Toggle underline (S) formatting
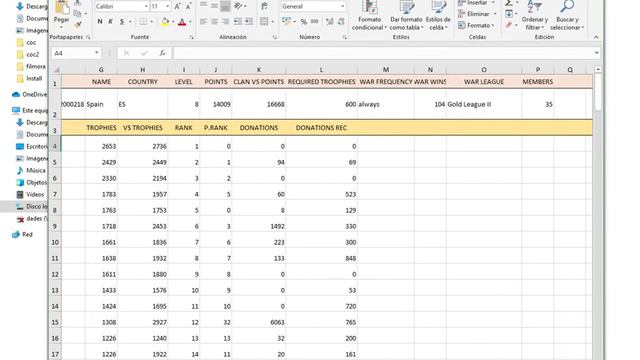 (x=122, y=22)
